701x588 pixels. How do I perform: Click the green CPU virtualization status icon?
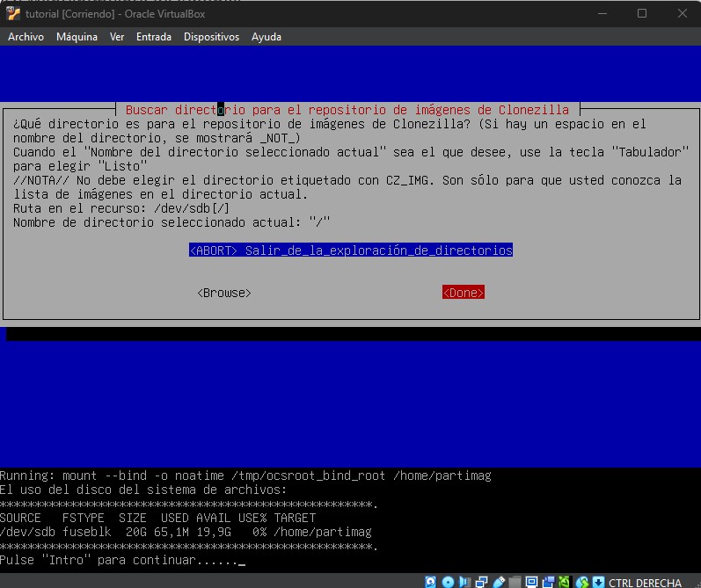[x=564, y=582]
